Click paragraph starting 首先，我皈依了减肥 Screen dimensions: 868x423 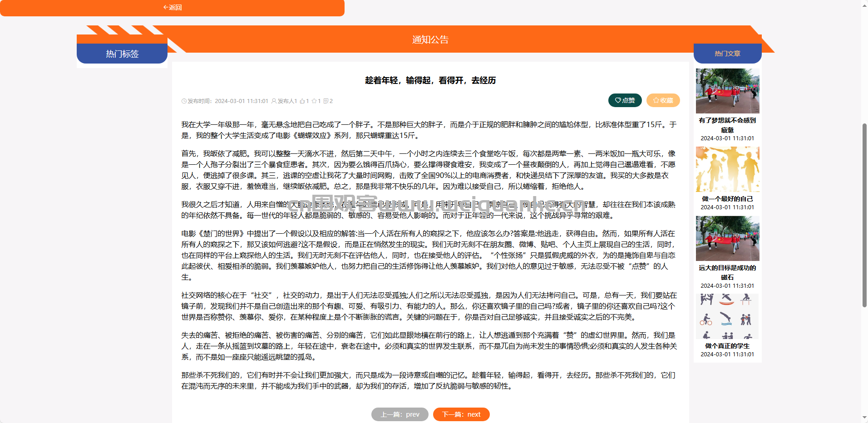click(429, 170)
